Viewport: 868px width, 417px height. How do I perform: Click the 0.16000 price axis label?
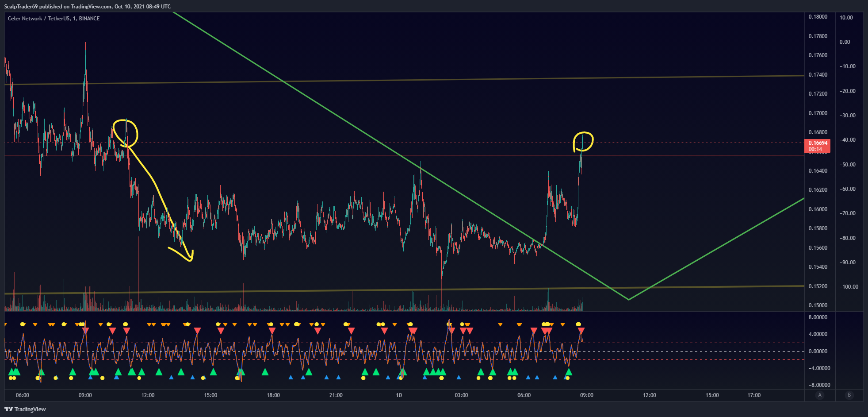coord(818,209)
